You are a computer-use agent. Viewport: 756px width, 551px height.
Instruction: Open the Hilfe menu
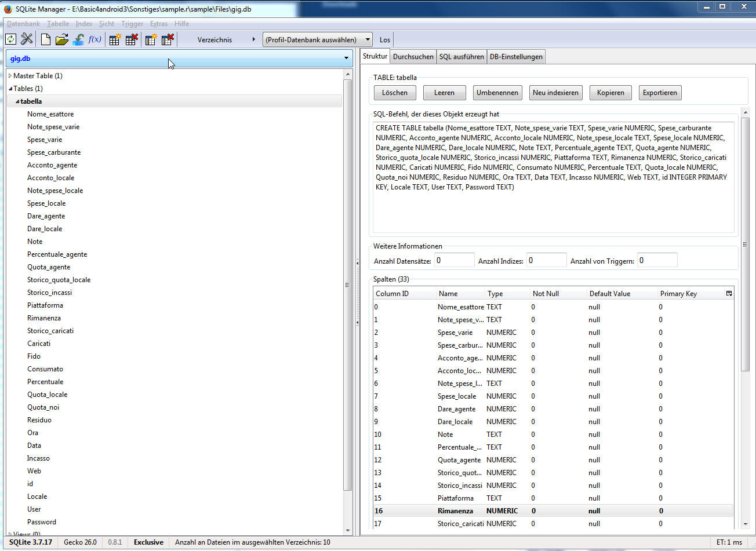(182, 24)
